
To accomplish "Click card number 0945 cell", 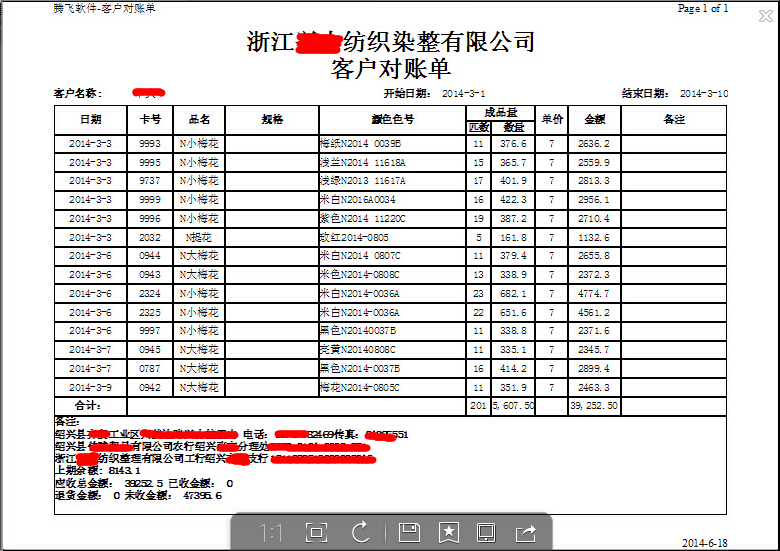I will point(150,350).
